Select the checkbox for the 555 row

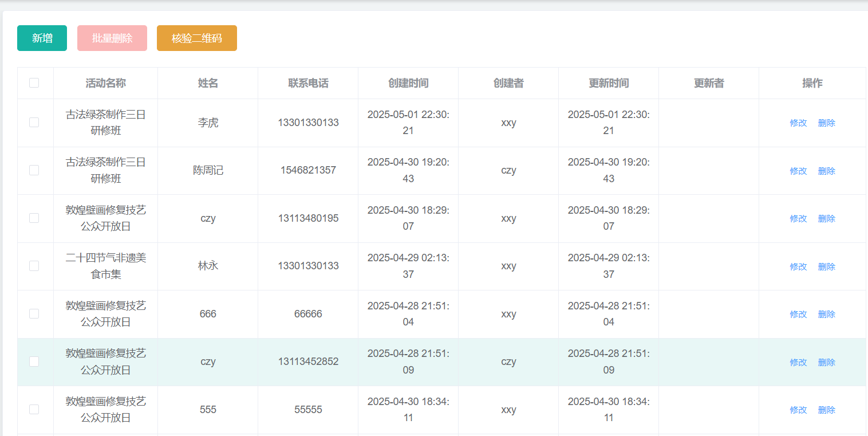coord(34,410)
